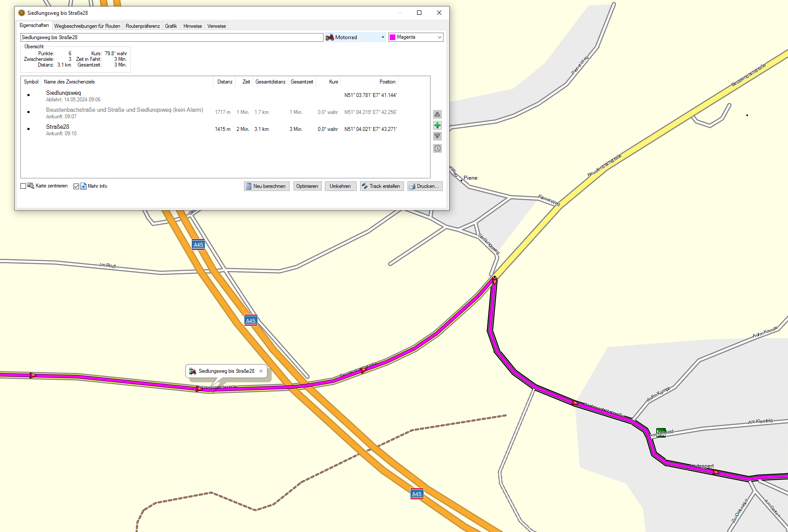
Task: Close the route label popup on map
Action: tap(261, 371)
